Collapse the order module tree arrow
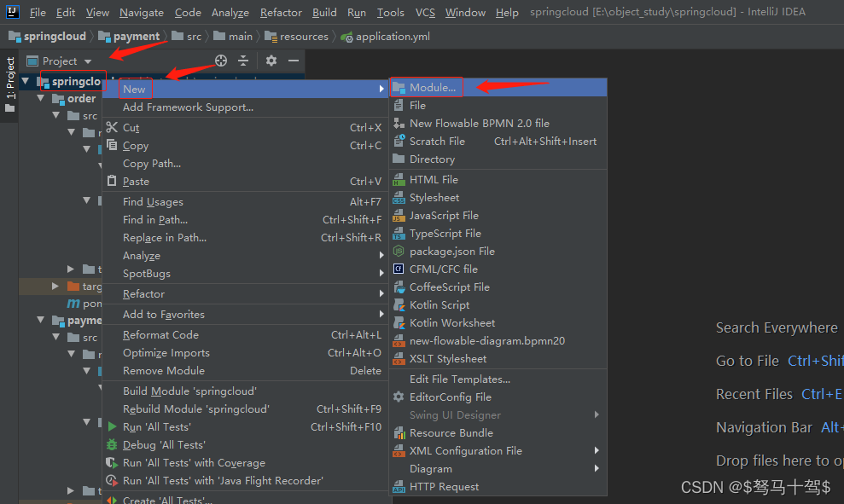 (41, 98)
